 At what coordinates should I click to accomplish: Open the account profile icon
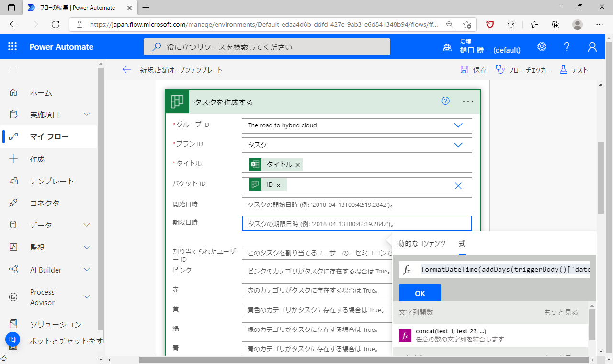click(592, 46)
